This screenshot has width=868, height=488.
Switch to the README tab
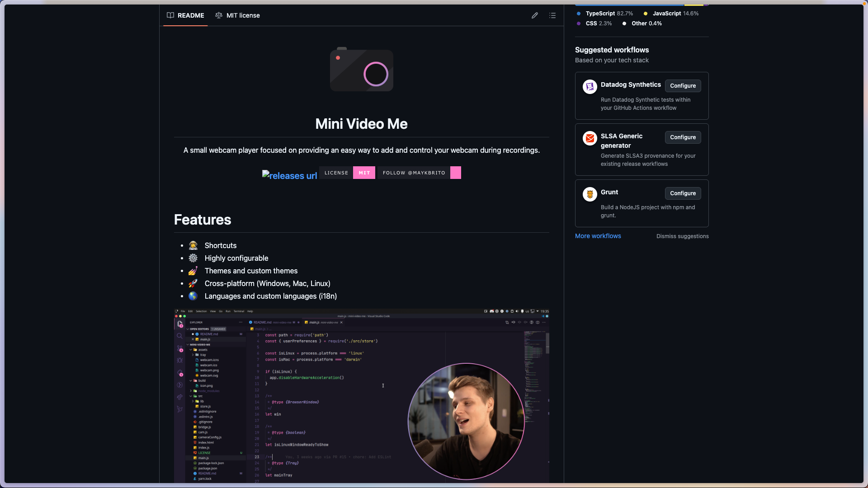click(190, 15)
